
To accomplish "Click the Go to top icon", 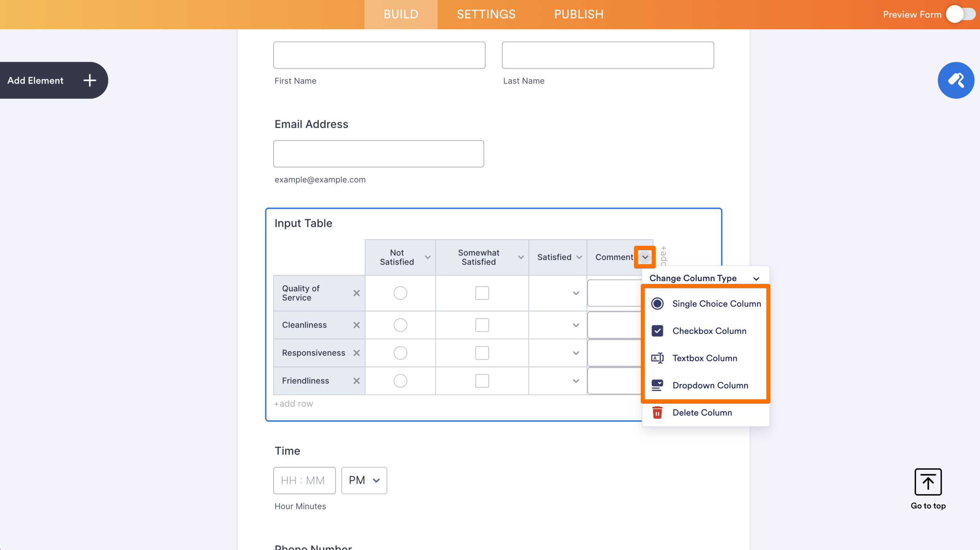I will 928,482.
